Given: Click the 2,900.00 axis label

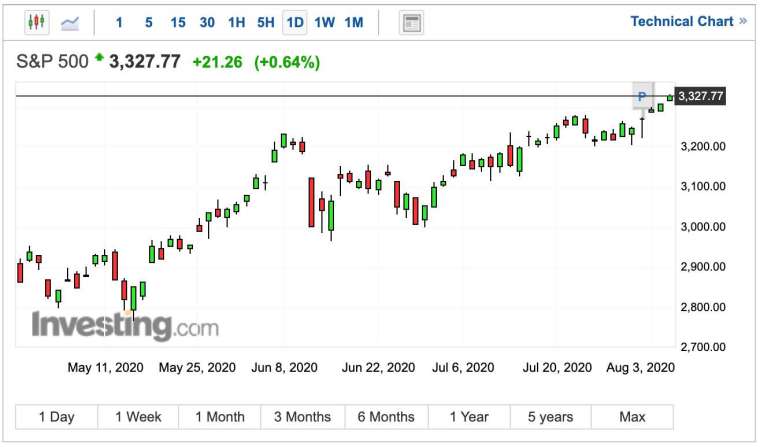Looking at the screenshot, I should click(703, 267).
